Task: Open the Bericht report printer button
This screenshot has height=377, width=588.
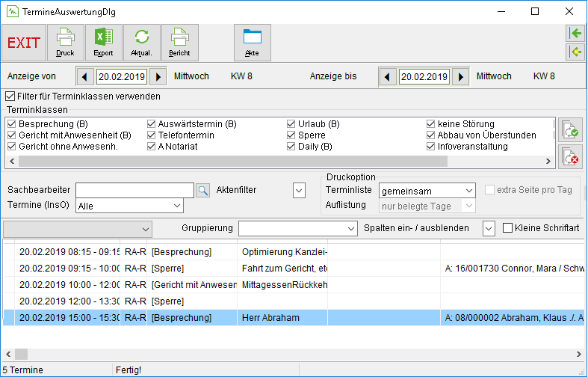Action: pyautogui.click(x=179, y=43)
